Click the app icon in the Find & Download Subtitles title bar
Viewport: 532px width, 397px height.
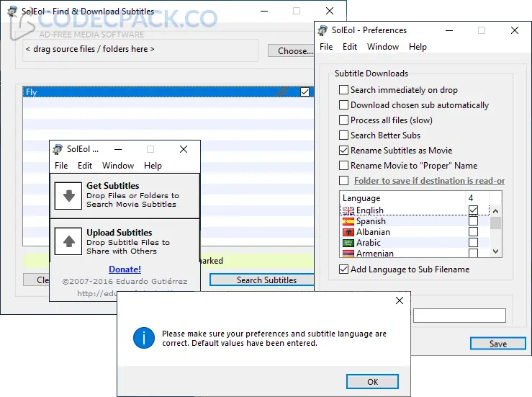coord(12,12)
